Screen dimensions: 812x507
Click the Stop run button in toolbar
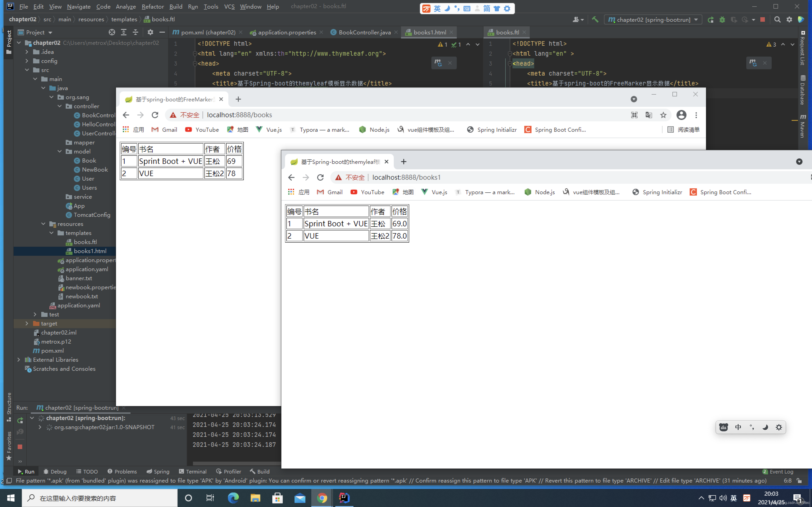point(762,19)
